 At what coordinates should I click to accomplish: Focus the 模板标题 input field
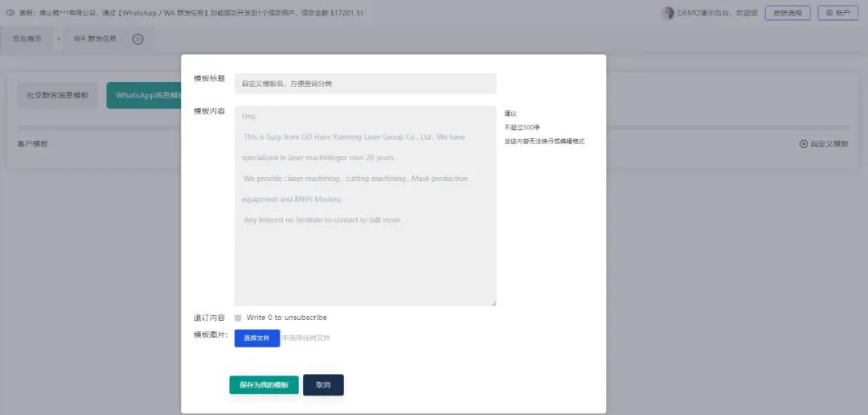[365, 84]
